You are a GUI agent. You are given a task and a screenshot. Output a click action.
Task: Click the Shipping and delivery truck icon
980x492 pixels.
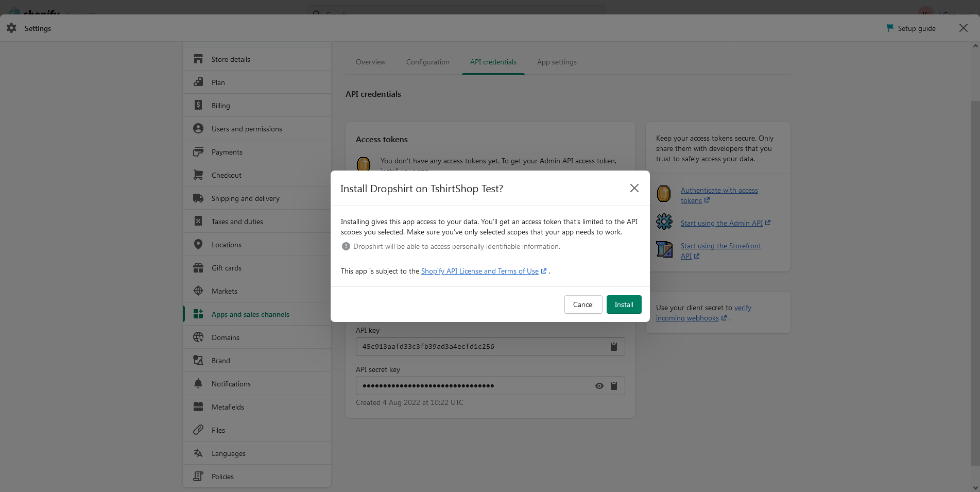[x=198, y=198]
